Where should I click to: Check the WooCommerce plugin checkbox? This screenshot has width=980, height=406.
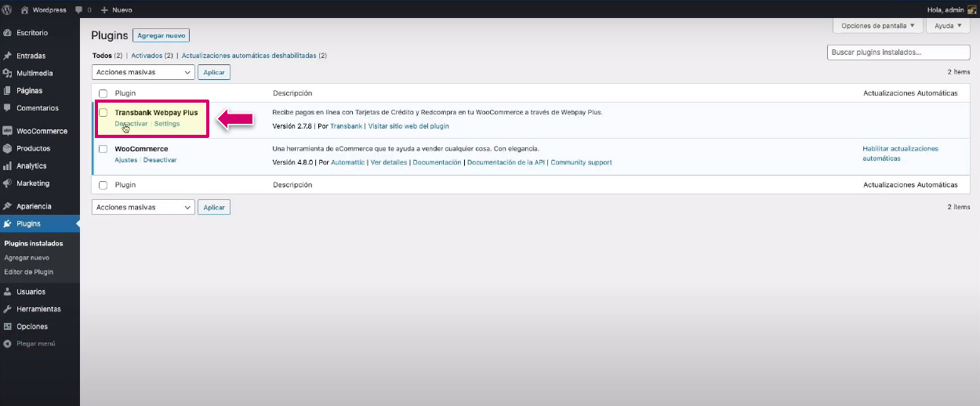(x=103, y=149)
